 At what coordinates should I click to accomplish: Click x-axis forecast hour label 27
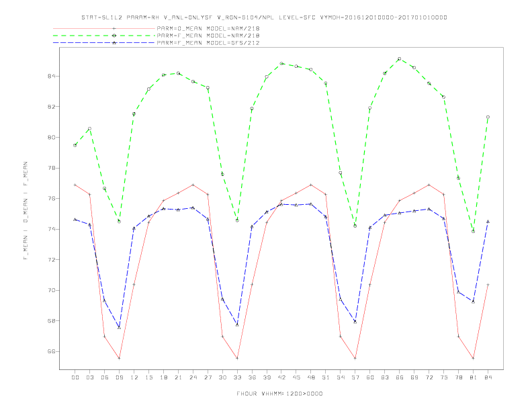pos(208,377)
